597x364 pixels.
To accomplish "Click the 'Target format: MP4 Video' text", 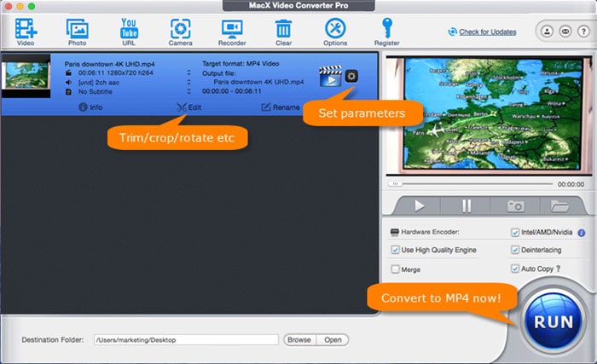I will tap(241, 64).
